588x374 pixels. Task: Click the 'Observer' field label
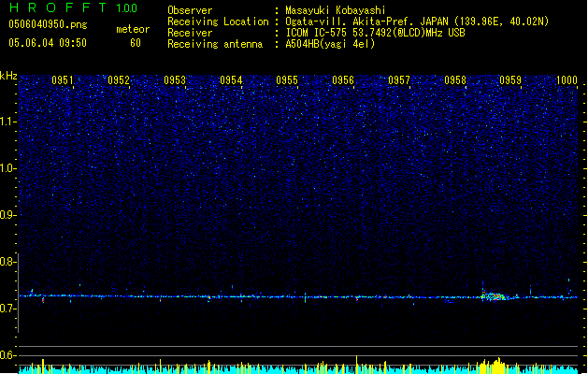(190, 10)
